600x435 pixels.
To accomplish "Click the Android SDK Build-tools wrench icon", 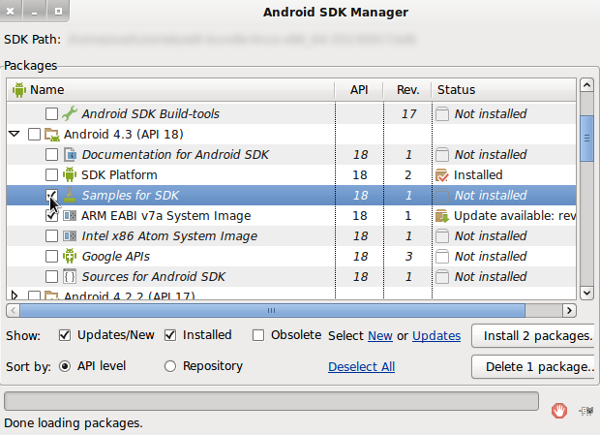I will tap(70, 114).
